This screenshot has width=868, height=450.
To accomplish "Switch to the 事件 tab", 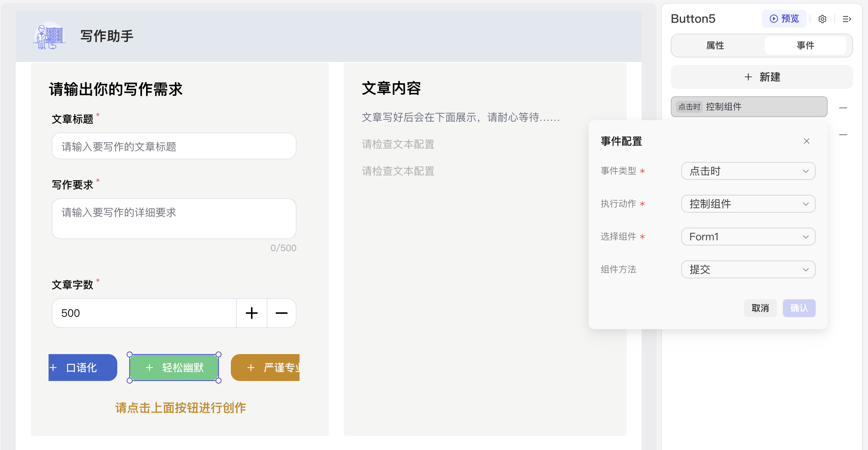I will (805, 46).
